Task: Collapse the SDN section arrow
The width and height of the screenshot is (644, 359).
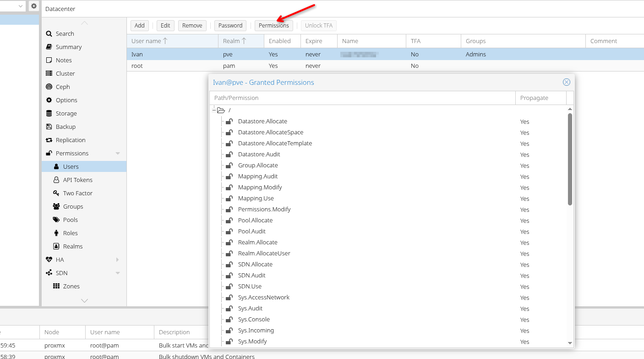Action: [x=118, y=273]
